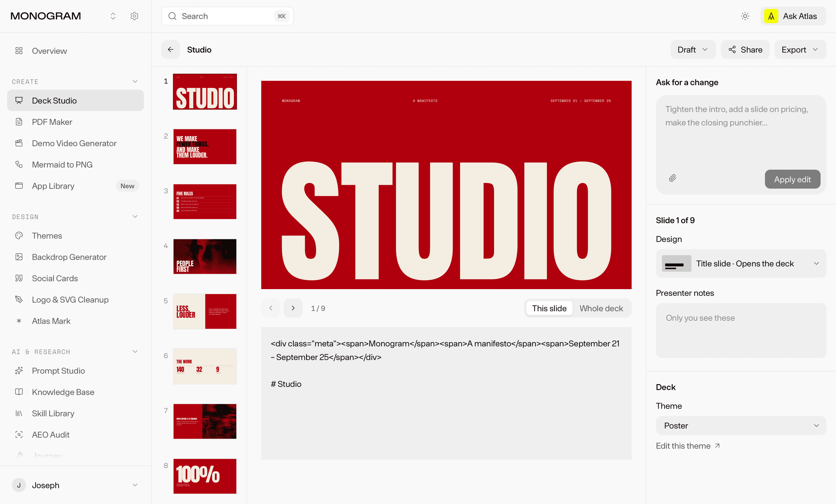Viewport: 836px width, 504px height.
Task: Open Demo Video Generator
Action: click(75, 143)
